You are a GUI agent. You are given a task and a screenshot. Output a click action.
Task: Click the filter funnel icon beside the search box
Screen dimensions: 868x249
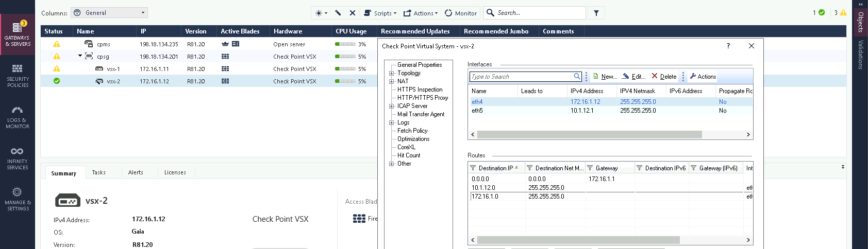click(596, 13)
